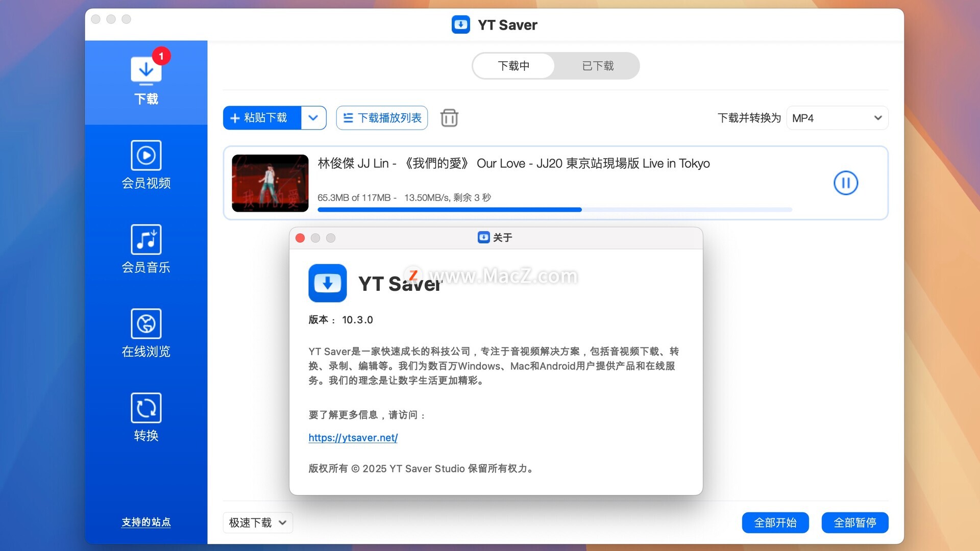This screenshot has height=551, width=980.
Task: Open 在线浏览 online browser section
Action: pyautogui.click(x=146, y=334)
